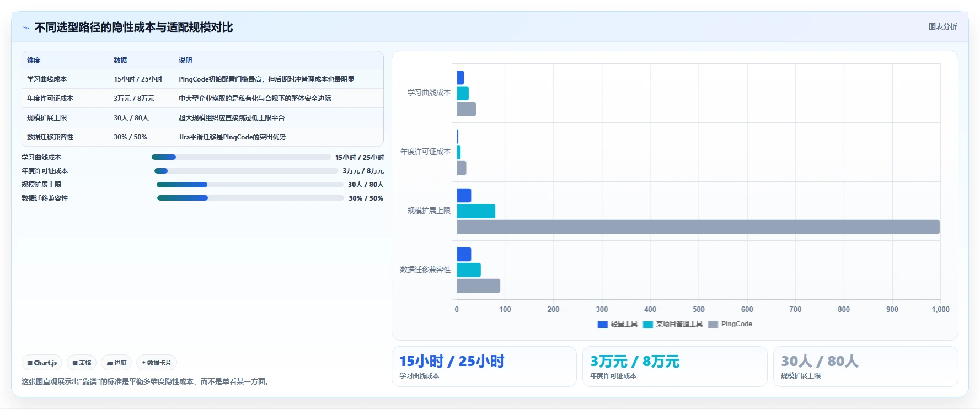The height and width of the screenshot is (409, 980).
Task: Click the blue icon beside the panel title
Action: coord(26,28)
